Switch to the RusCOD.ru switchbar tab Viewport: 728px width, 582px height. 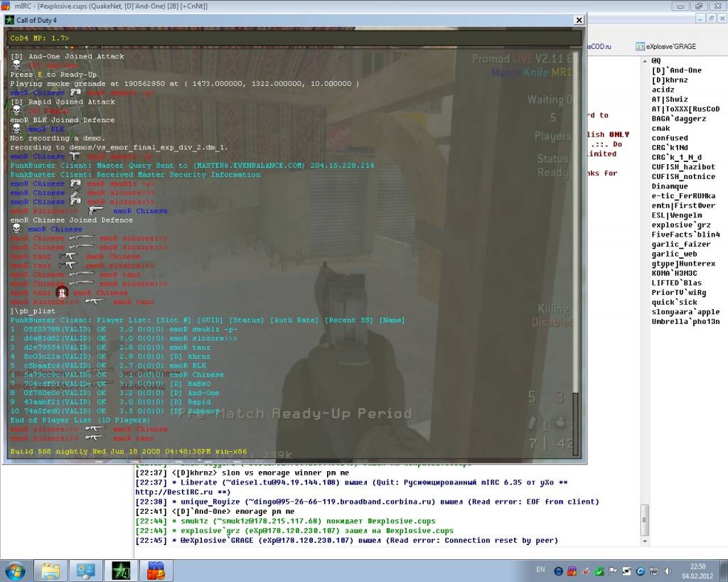tap(599, 46)
